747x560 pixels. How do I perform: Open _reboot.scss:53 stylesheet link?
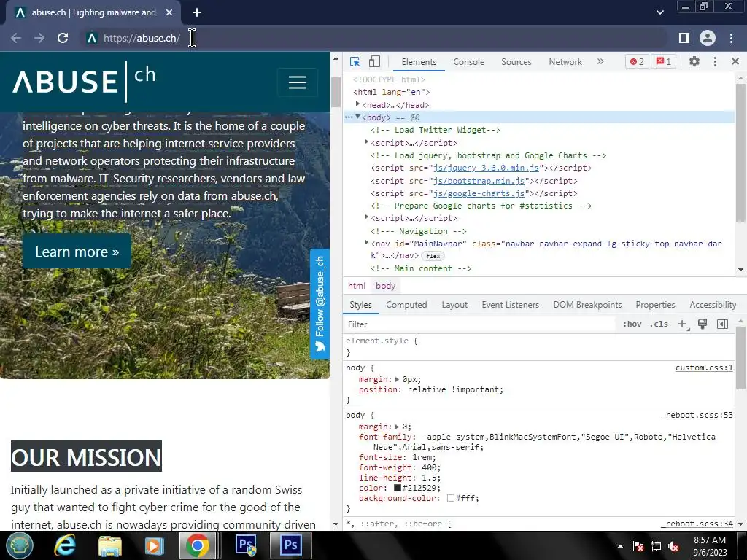pos(697,415)
